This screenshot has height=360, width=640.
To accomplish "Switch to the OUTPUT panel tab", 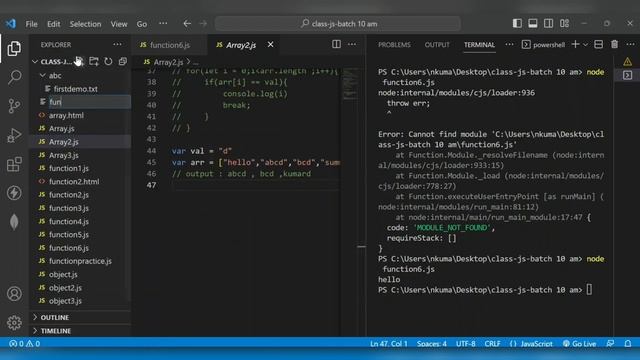I will pyautogui.click(x=437, y=44).
